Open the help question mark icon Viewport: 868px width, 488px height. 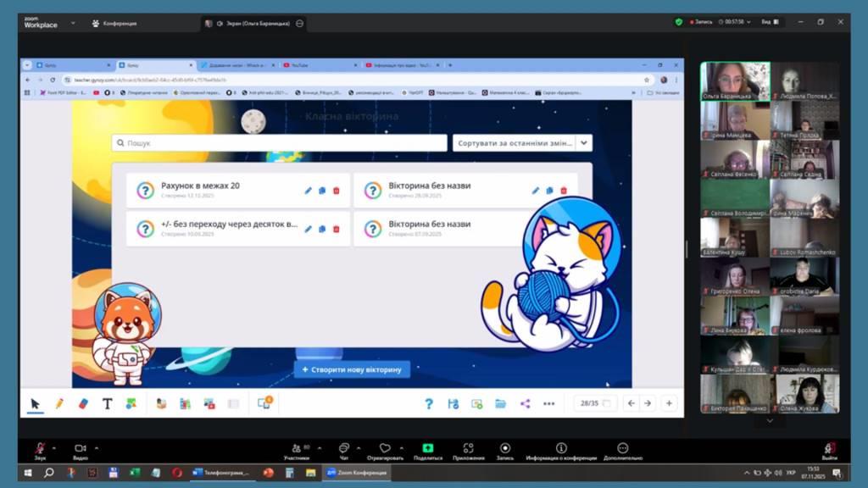(429, 404)
